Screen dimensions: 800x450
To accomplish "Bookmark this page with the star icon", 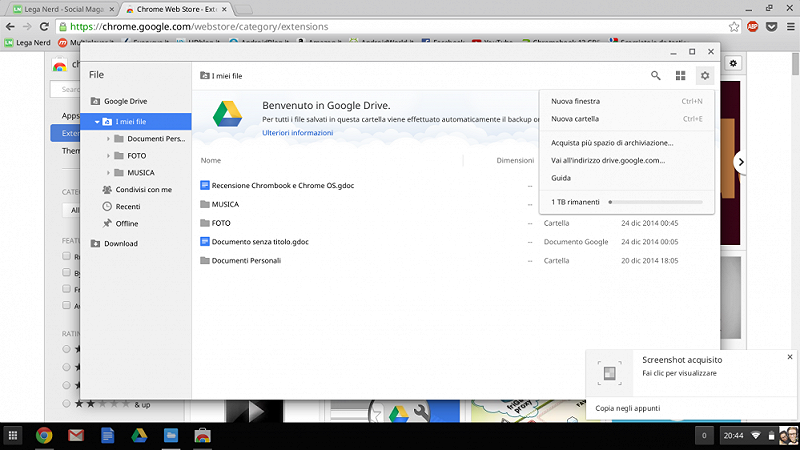I will tap(734, 27).
